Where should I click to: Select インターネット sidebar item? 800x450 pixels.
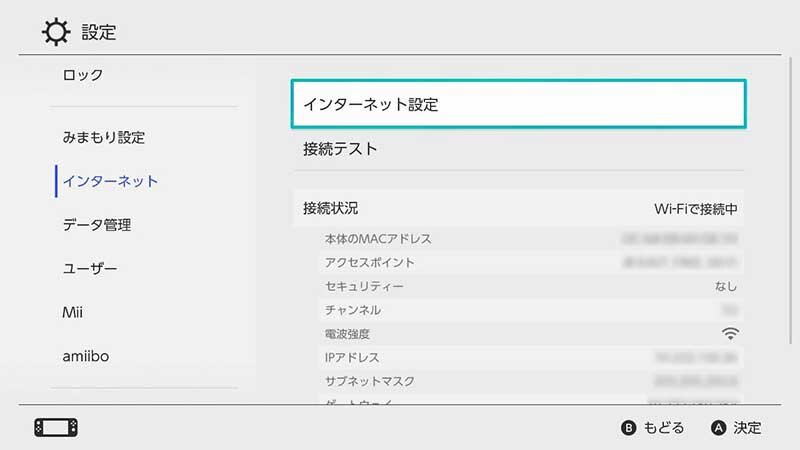(x=110, y=181)
